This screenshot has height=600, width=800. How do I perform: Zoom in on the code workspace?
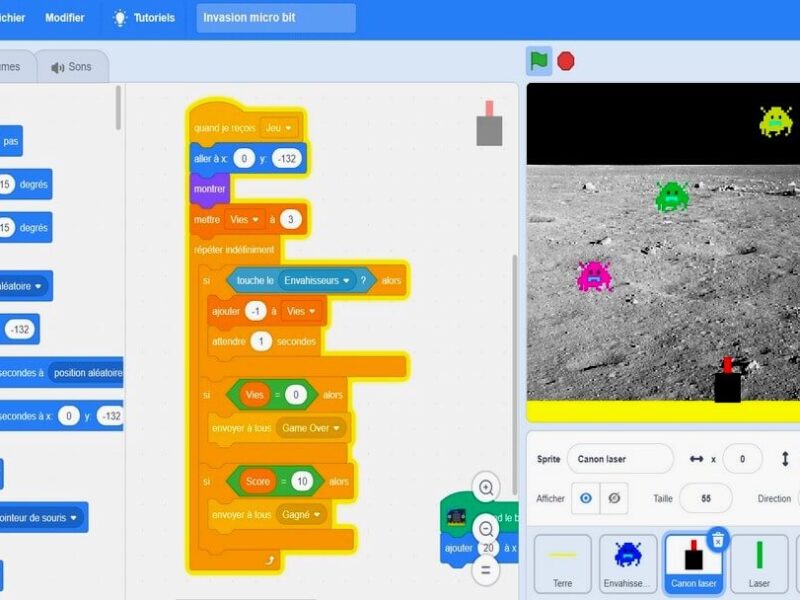coord(486,488)
